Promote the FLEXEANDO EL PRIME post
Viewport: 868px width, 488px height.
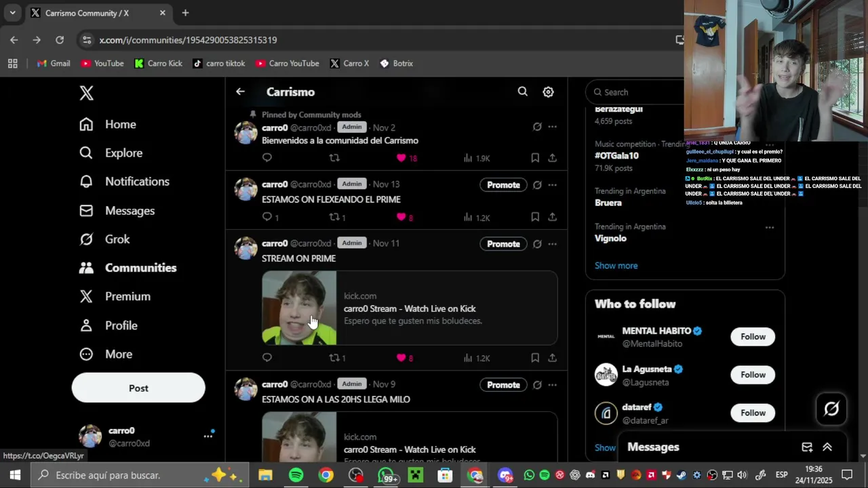tap(503, 184)
